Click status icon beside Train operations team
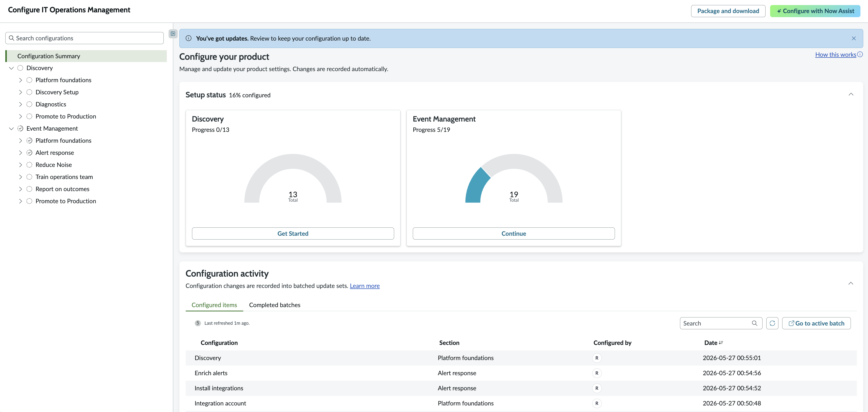 pos(29,177)
